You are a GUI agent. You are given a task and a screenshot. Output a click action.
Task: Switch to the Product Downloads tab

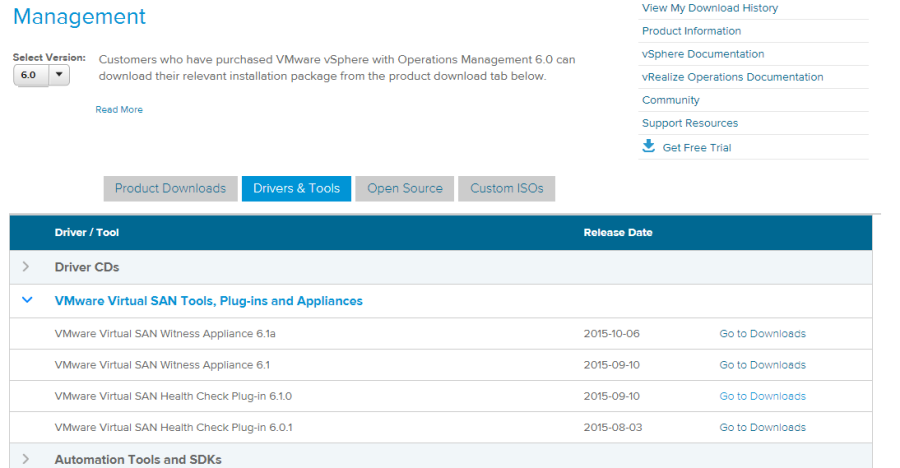coord(170,188)
